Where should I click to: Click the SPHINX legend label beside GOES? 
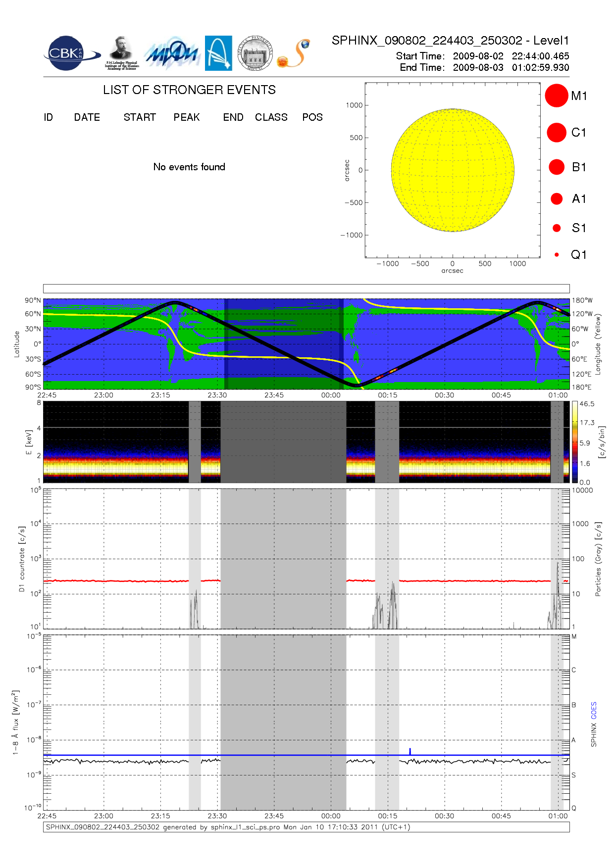(594, 735)
